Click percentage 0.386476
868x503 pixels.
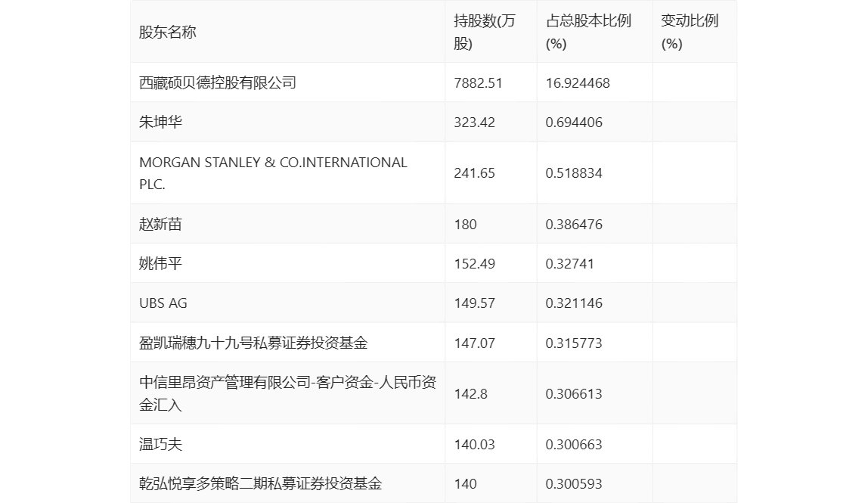coord(573,225)
